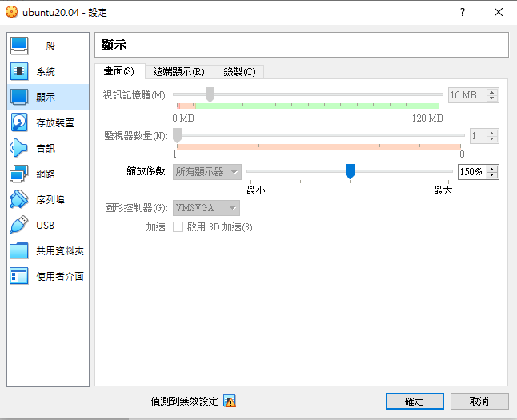This screenshot has height=420, width=517.
Task: Click the help question mark in title bar
Action: tap(462, 13)
